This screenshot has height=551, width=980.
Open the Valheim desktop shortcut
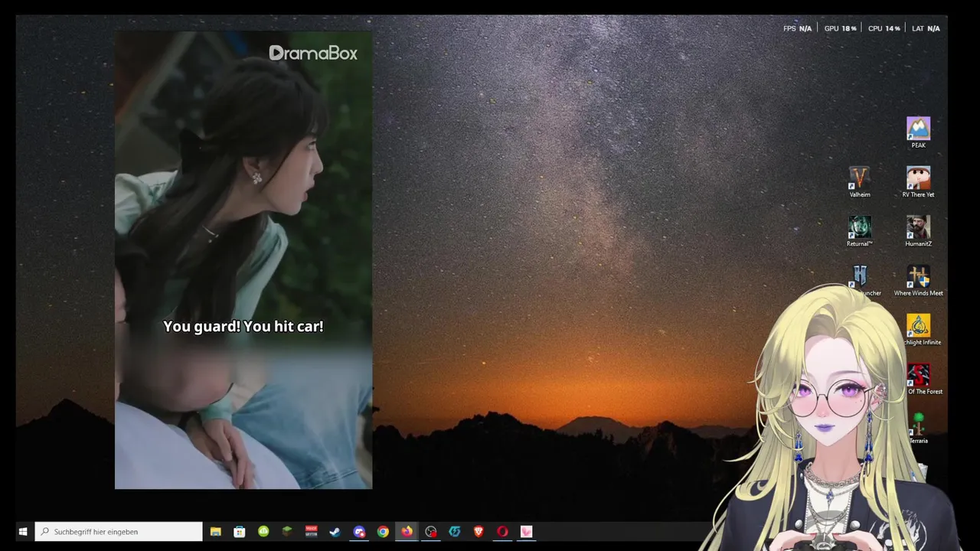(860, 182)
